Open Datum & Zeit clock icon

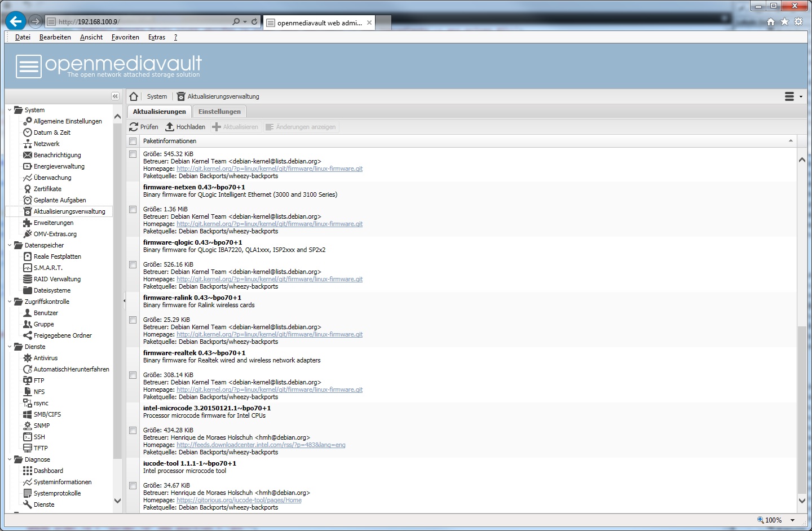27,132
